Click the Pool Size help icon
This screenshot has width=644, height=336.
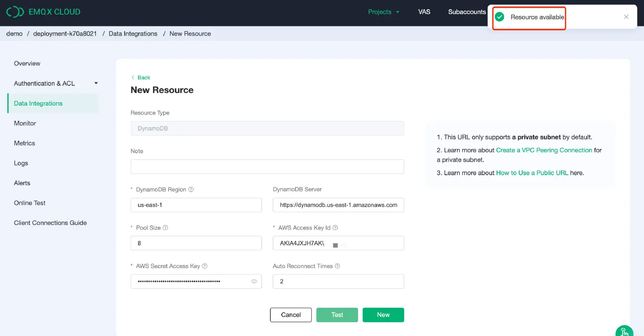pyautogui.click(x=166, y=227)
